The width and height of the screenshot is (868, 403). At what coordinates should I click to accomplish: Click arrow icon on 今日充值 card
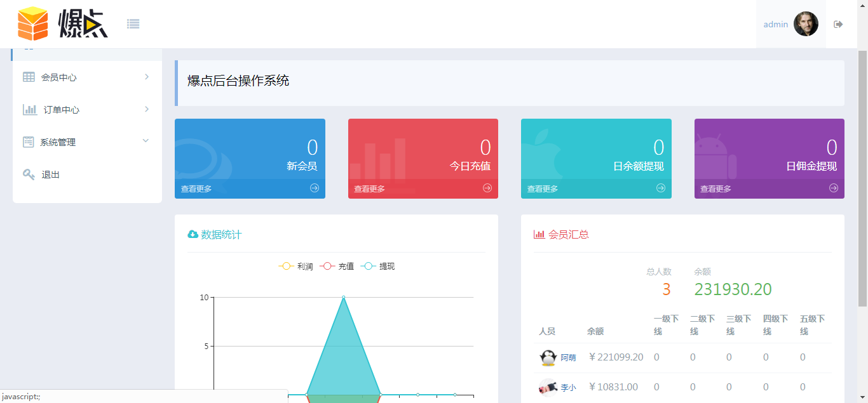(x=487, y=188)
